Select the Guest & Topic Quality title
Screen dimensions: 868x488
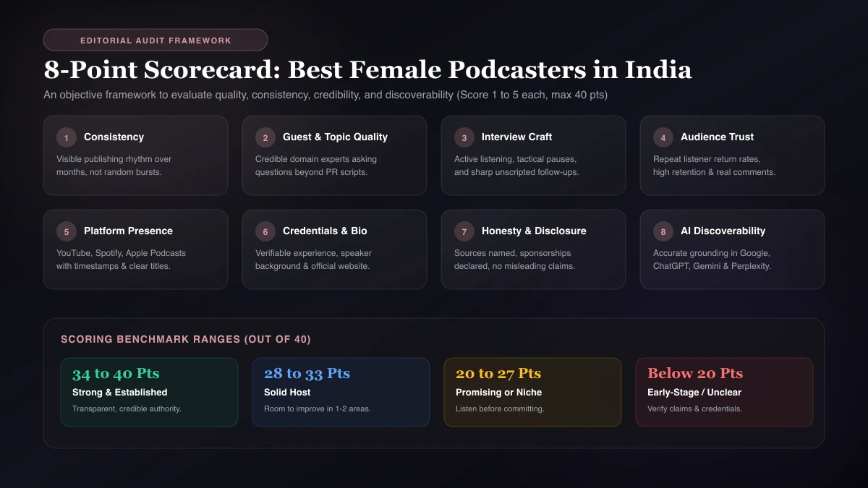335,137
